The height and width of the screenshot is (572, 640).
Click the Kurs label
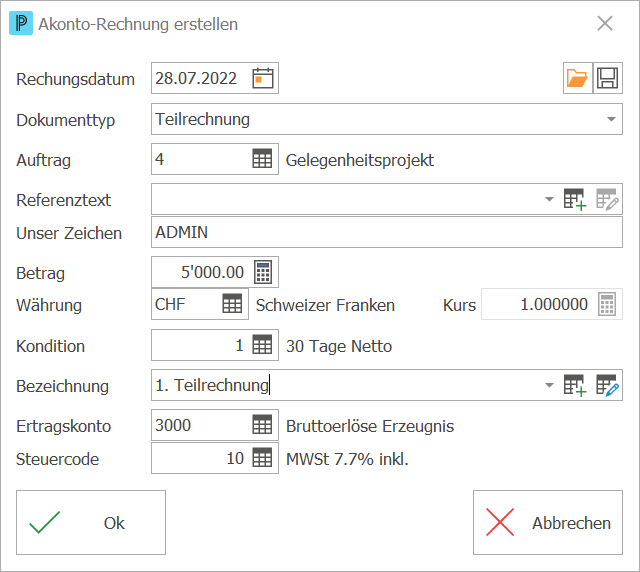coord(459,305)
